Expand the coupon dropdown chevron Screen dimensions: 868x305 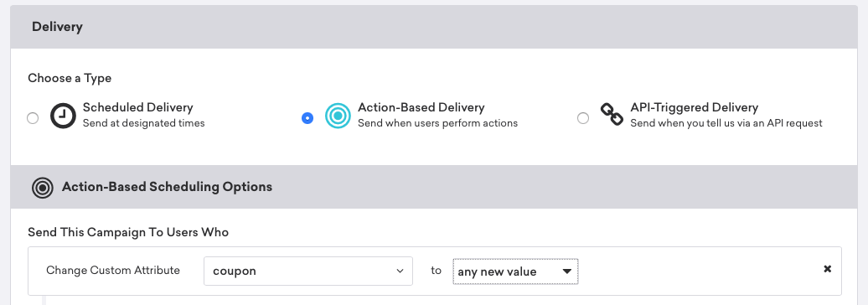coord(400,271)
